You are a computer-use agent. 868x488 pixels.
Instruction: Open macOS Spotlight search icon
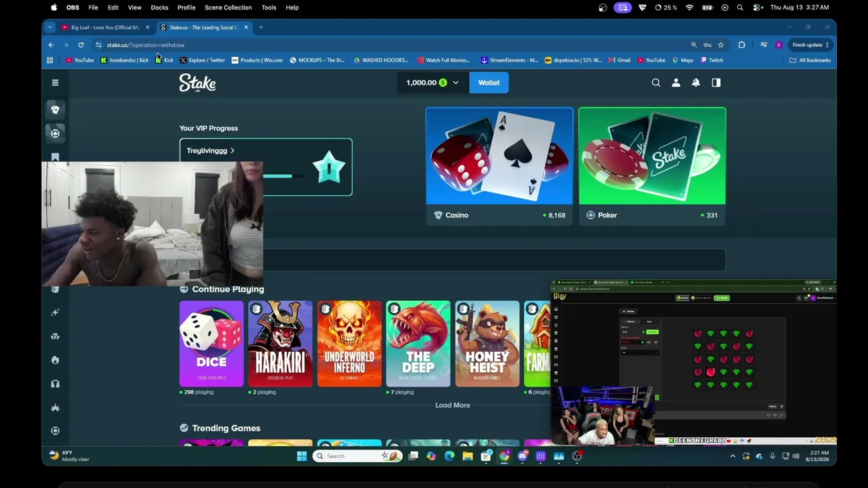[740, 7]
